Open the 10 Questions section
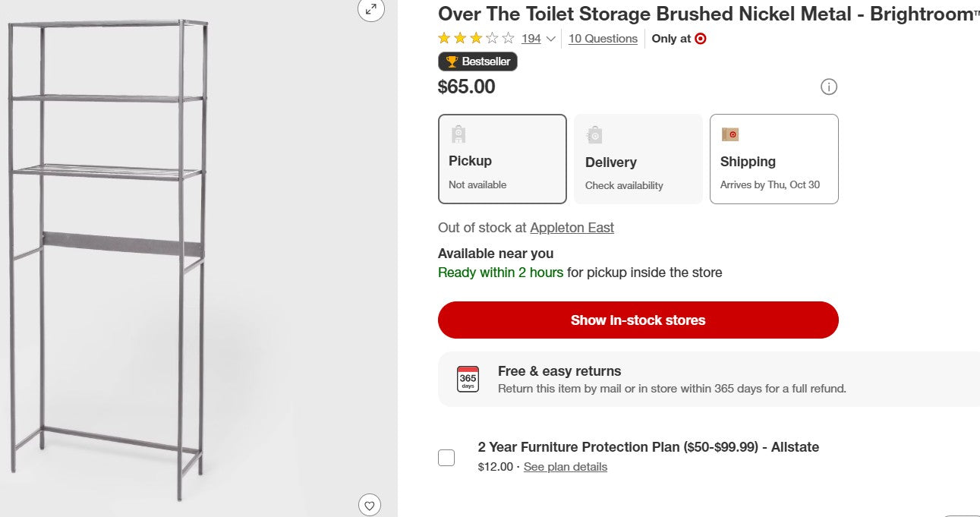The width and height of the screenshot is (980, 517). [603, 38]
